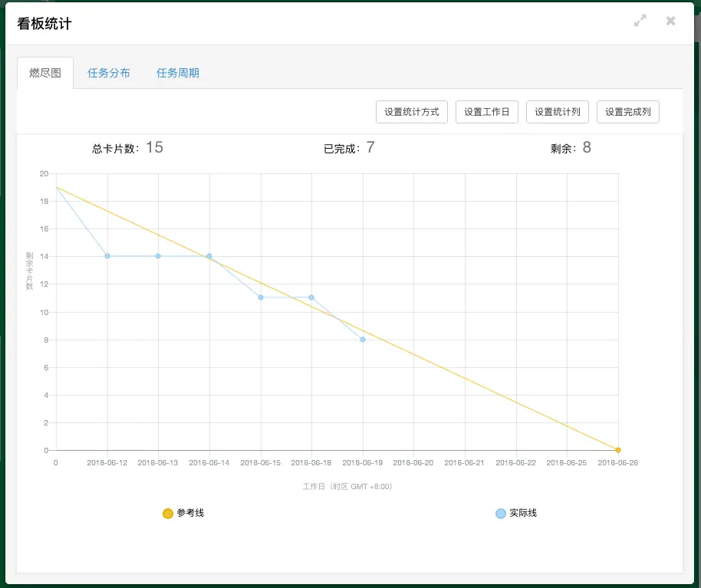This screenshot has height=588, width=701.
Task: Click the 设置统计方式 button
Action: (412, 112)
